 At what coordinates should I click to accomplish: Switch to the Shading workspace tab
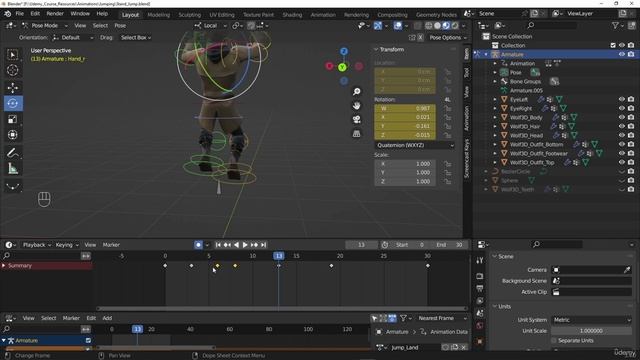click(292, 15)
